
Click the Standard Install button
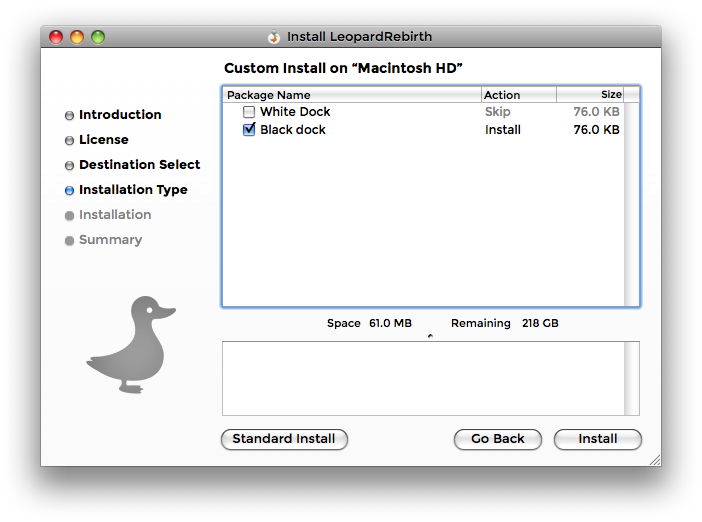coord(284,439)
